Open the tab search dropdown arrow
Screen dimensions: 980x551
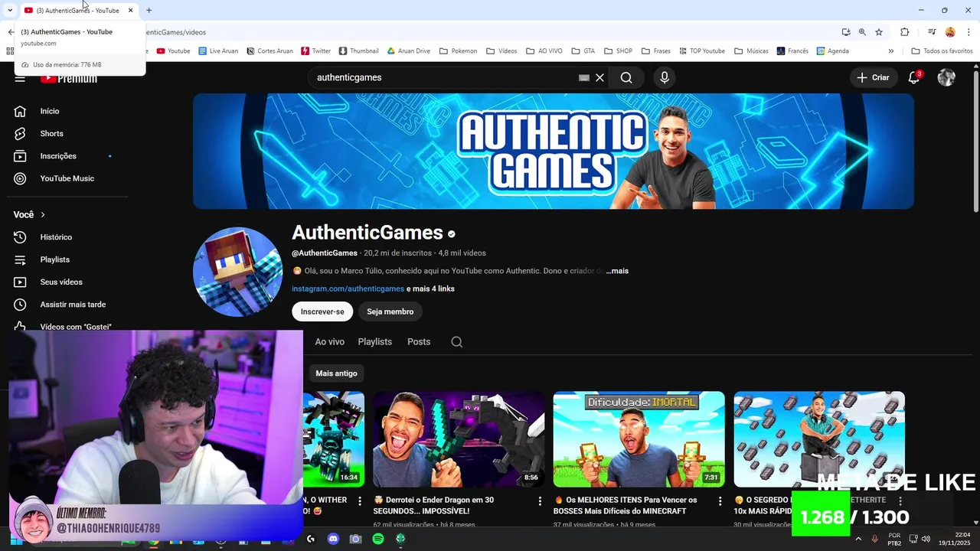click(10, 10)
